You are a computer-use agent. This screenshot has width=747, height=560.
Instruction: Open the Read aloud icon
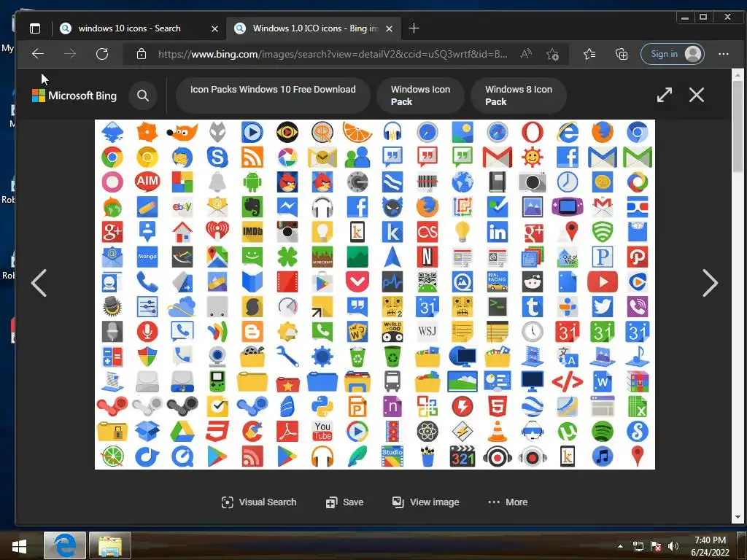[x=526, y=54]
